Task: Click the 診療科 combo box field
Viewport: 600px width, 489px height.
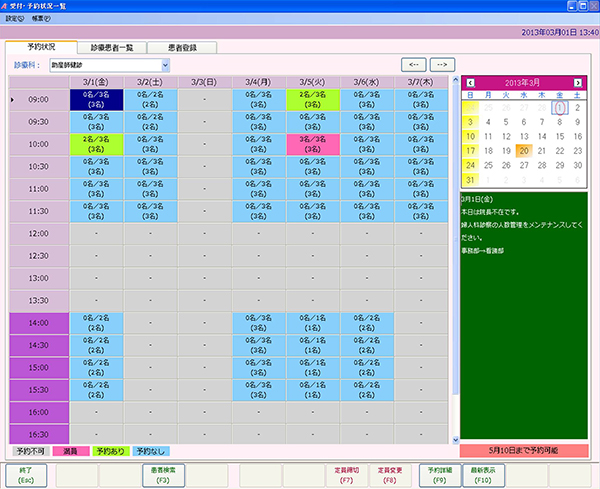Action: (x=109, y=65)
